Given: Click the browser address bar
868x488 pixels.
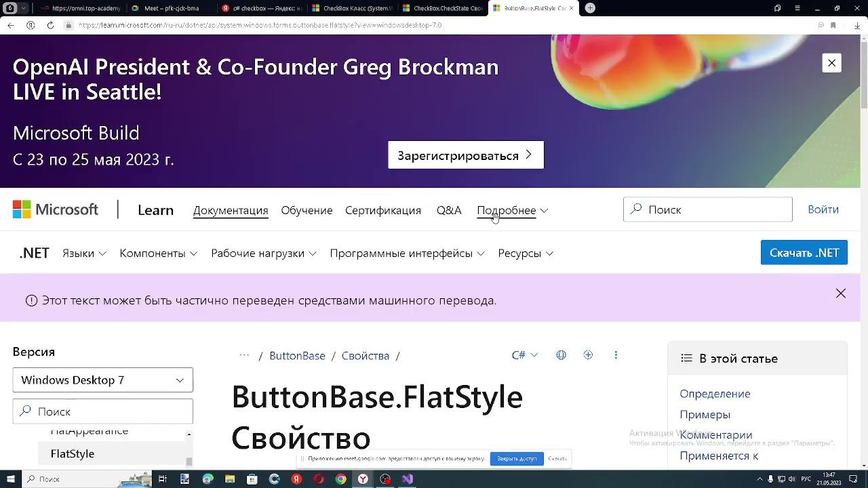Looking at the screenshot, I should pyautogui.click(x=434, y=25).
